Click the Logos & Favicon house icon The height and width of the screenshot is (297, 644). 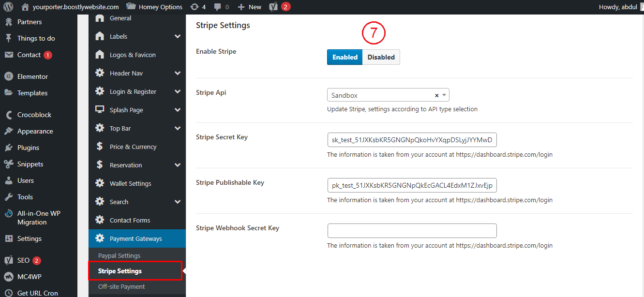100,55
